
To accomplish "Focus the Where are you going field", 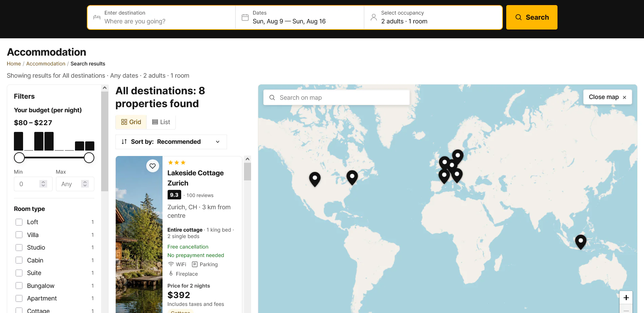I will (162, 17).
